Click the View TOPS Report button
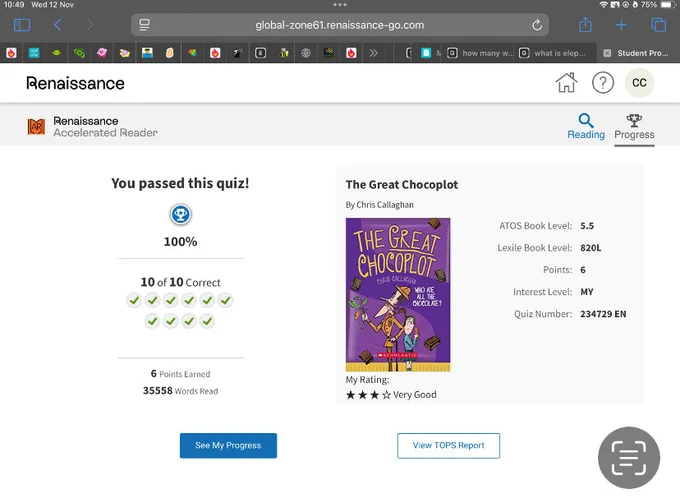The width and height of the screenshot is (680, 503). click(x=448, y=445)
